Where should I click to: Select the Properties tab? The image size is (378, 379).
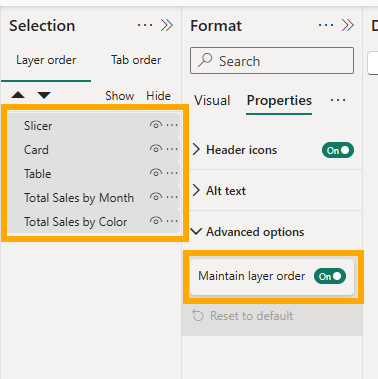point(279,101)
